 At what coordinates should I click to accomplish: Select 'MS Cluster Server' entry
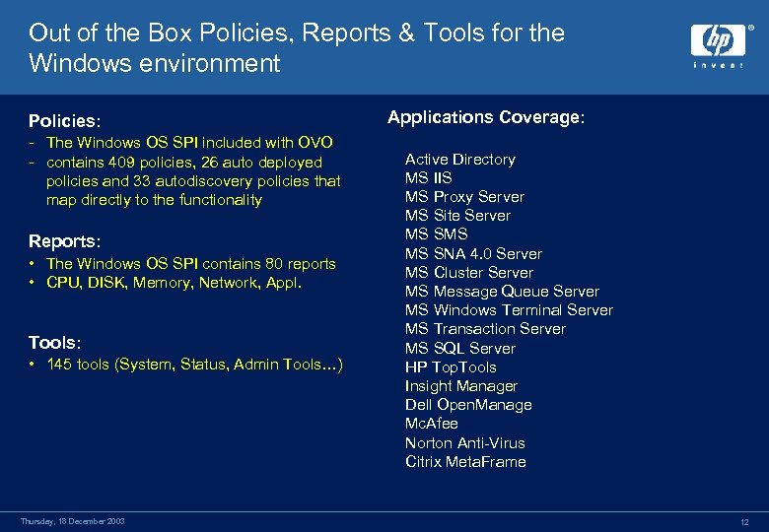coord(469,272)
